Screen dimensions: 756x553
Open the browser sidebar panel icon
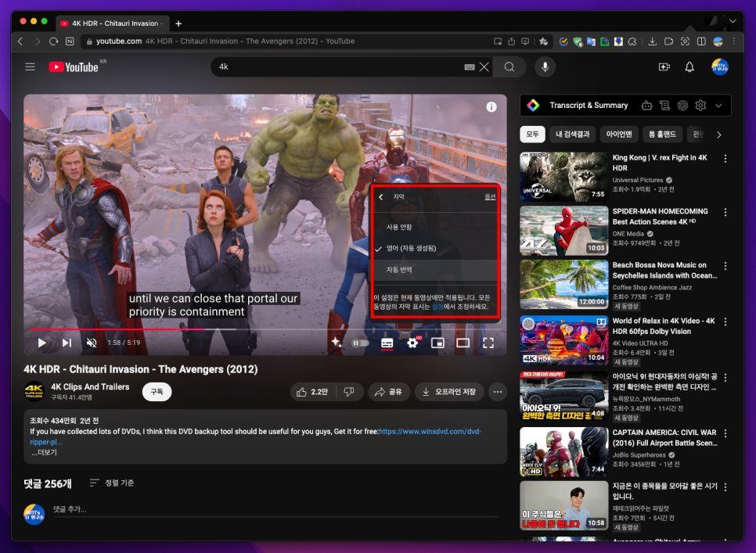pyautogui.click(x=701, y=41)
